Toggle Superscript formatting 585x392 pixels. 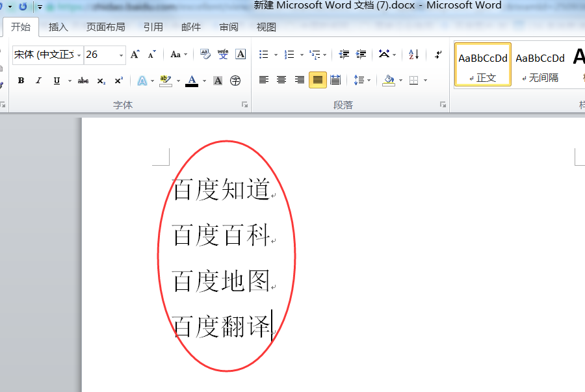[119, 81]
